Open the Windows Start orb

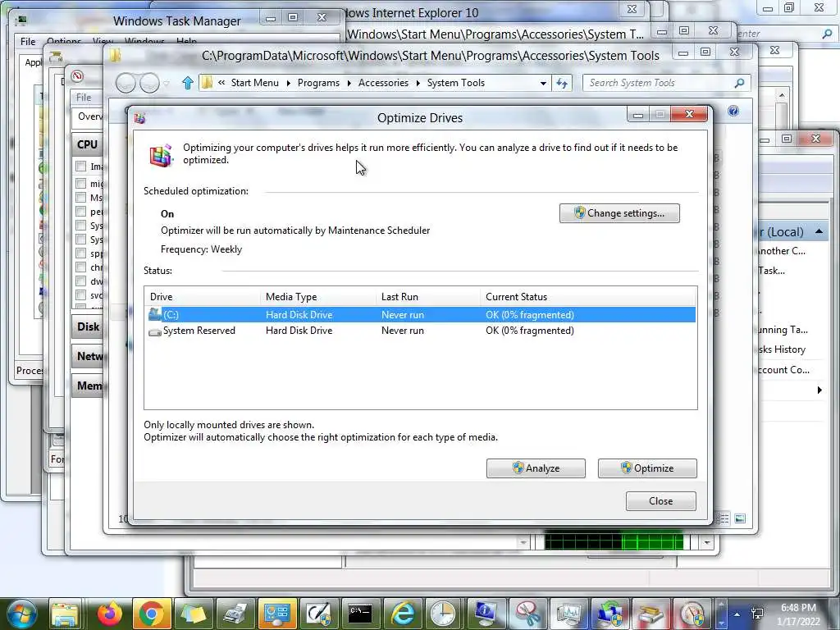(x=21, y=614)
